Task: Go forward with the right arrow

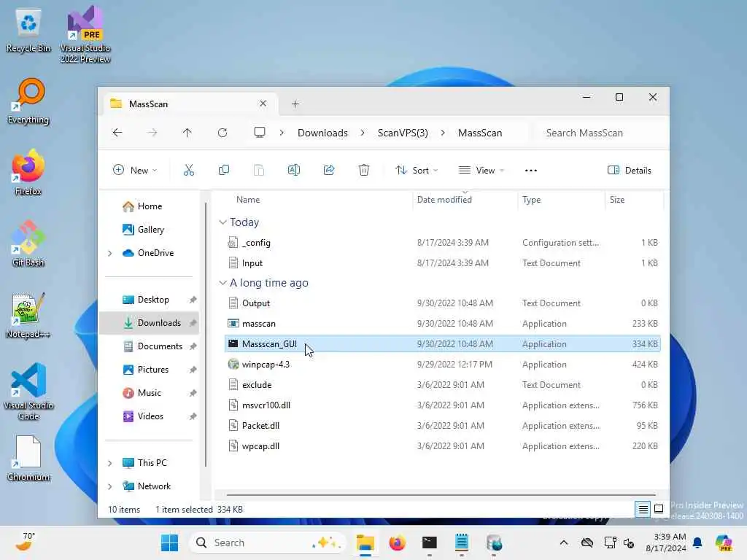Action: click(x=152, y=133)
